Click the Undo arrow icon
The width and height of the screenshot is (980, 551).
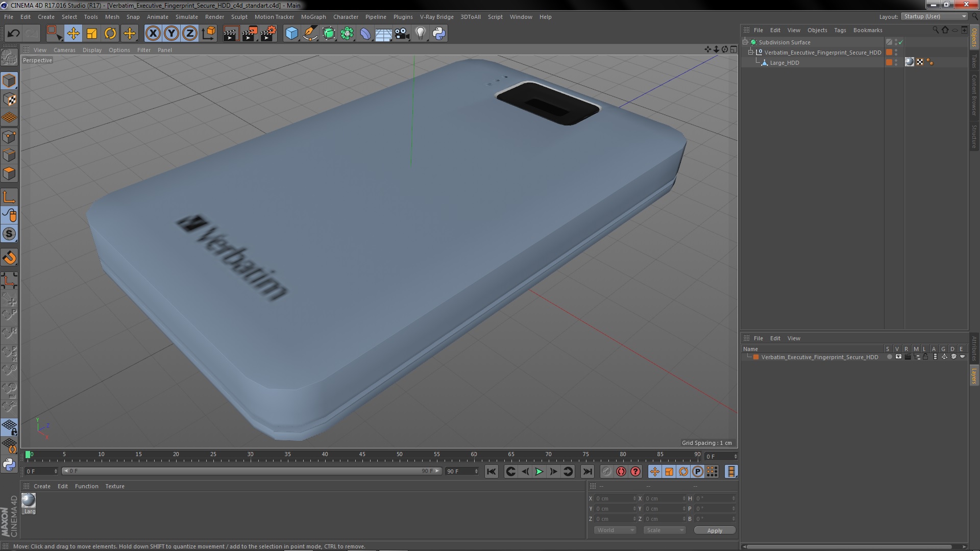pyautogui.click(x=13, y=34)
